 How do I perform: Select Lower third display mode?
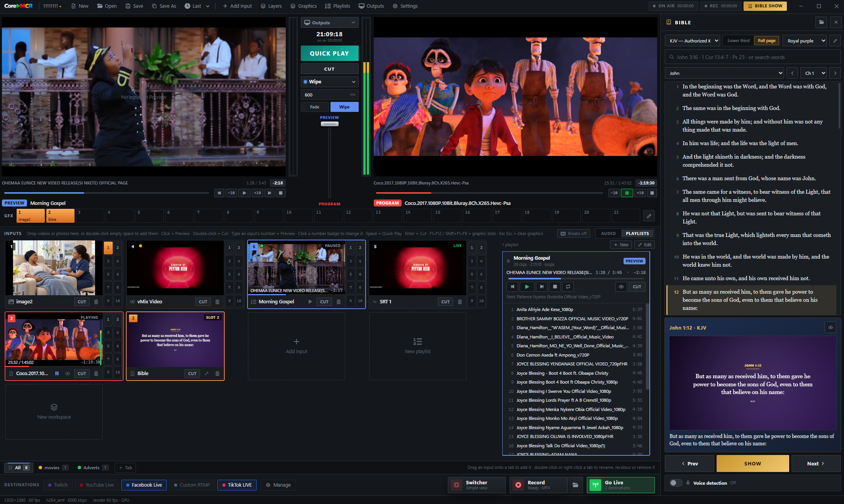(738, 41)
